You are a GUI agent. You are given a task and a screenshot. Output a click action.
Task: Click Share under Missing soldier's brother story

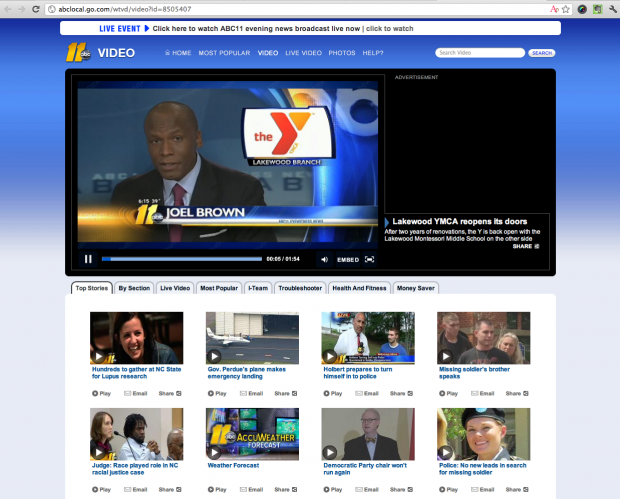[517, 393]
